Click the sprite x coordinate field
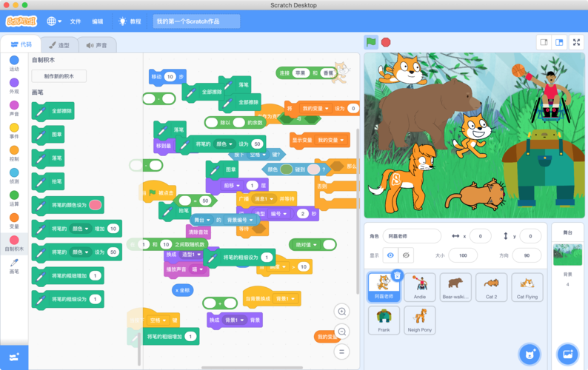The image size is (588, 370). pyautogui.click(x=481, y=236)
